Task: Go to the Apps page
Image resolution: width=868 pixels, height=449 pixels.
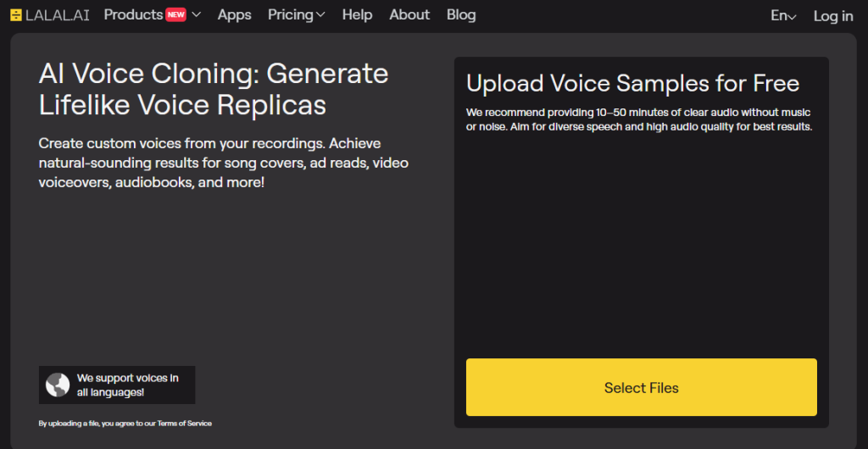Action: (234, 15)
